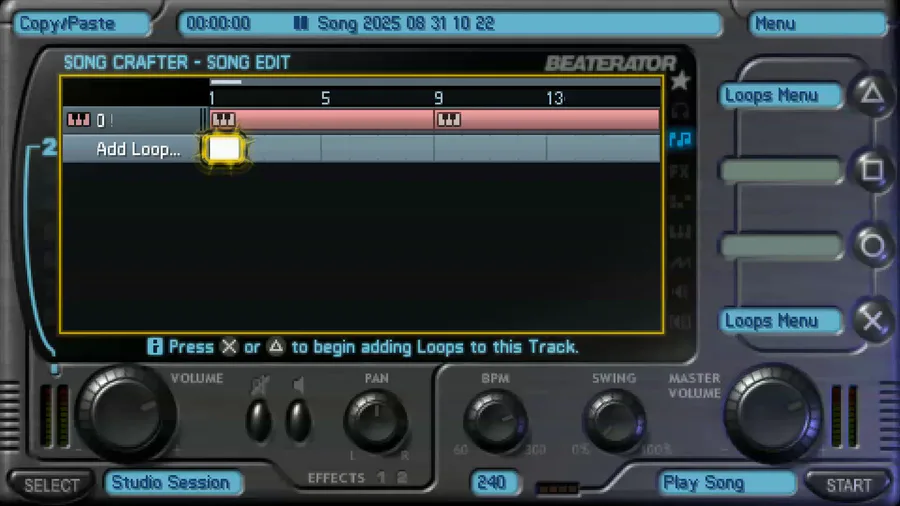
Task: Adjust the BPM knob
Action: 495,422
